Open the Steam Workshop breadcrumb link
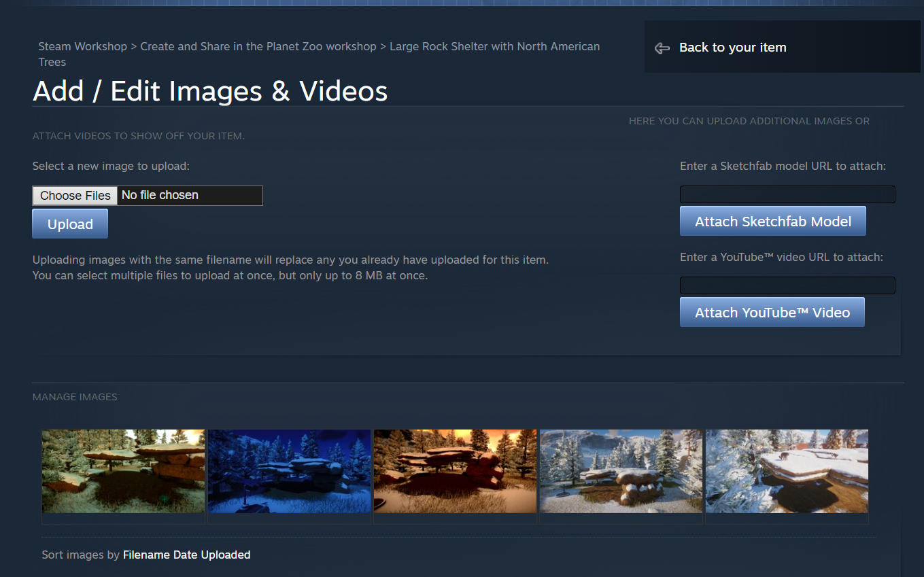The width and height of the screenshot is (924, 577). click(82, 46)
